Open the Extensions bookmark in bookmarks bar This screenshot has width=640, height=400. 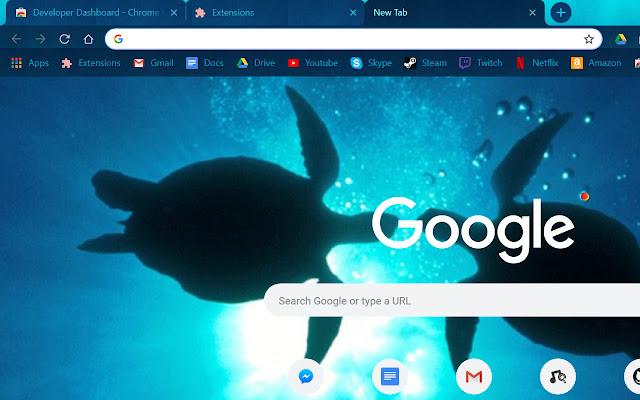tap(91, 63)
